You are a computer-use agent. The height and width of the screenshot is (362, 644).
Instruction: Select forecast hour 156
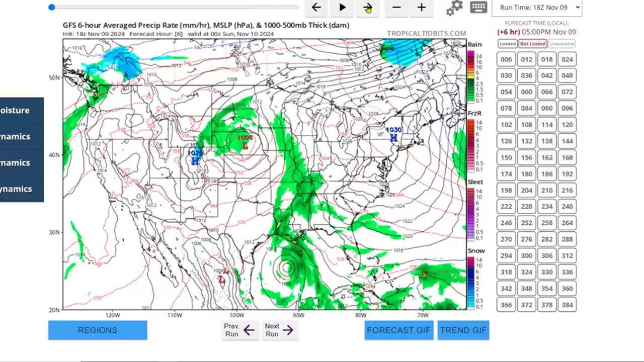pyautogui.click(x=527, y=157)
